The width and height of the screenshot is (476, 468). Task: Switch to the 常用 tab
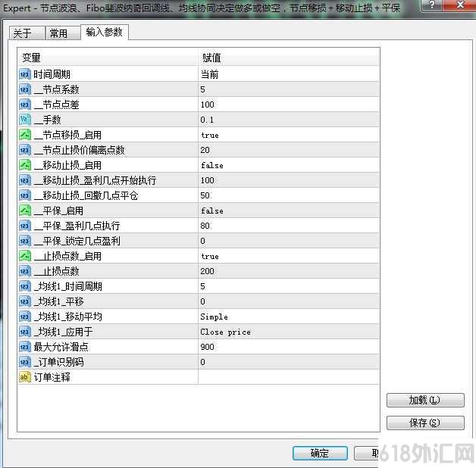click(x=63, y=33)
